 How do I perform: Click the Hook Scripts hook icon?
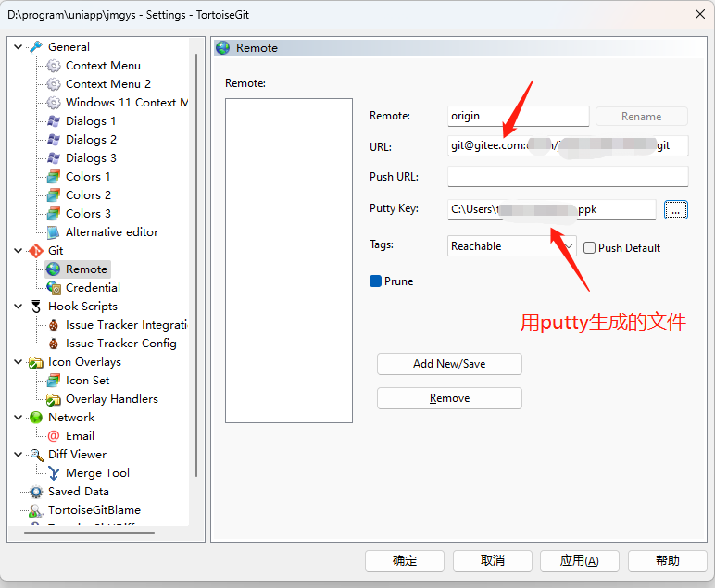36,307
